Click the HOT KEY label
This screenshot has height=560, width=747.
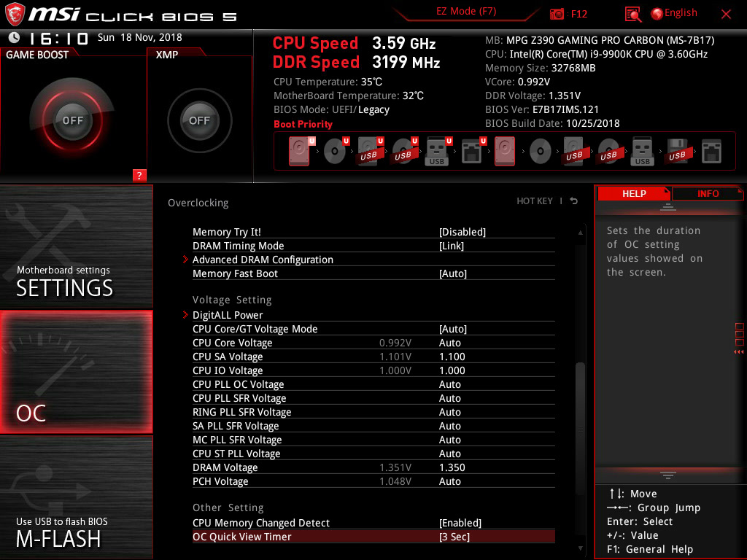pyautogui.click(x=535, y=201)
